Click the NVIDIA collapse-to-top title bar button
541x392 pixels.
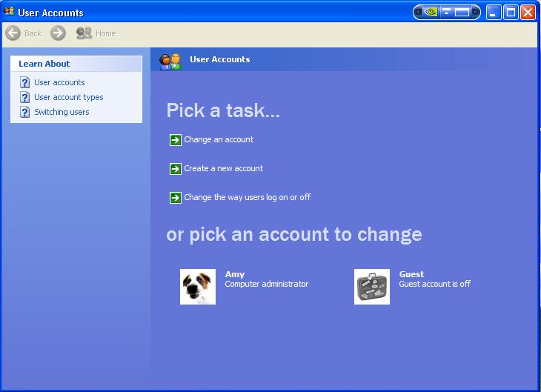(446, 13)
